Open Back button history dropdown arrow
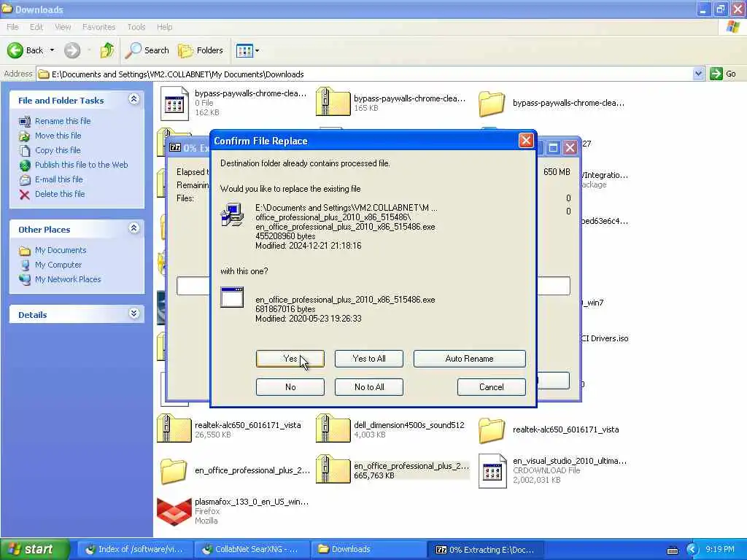The width and height of the screenshot is (747, 560). pyautogui.click(x=52, y=50)
